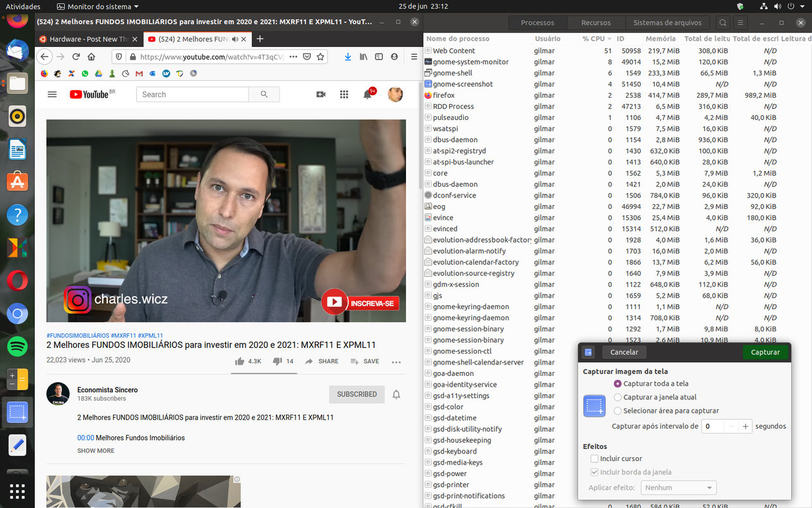Sort by 'Memória' column header
812x508 pixels.
tap(660, 39)
